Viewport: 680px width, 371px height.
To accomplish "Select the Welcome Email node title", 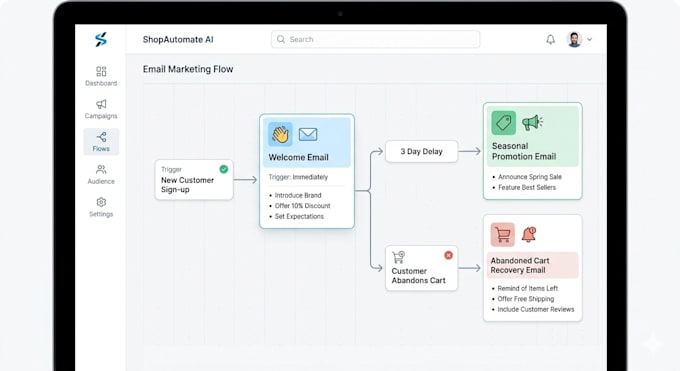I will [x=298, y=157].
